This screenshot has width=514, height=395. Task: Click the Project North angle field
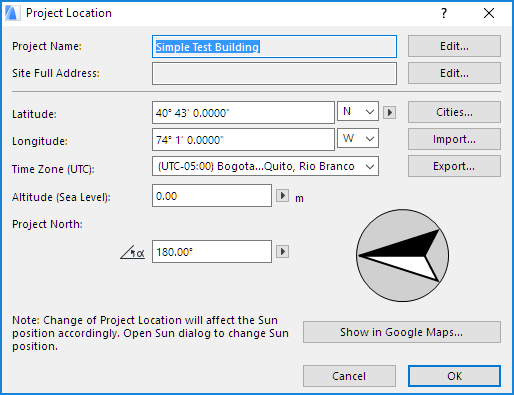coord(212,251)
